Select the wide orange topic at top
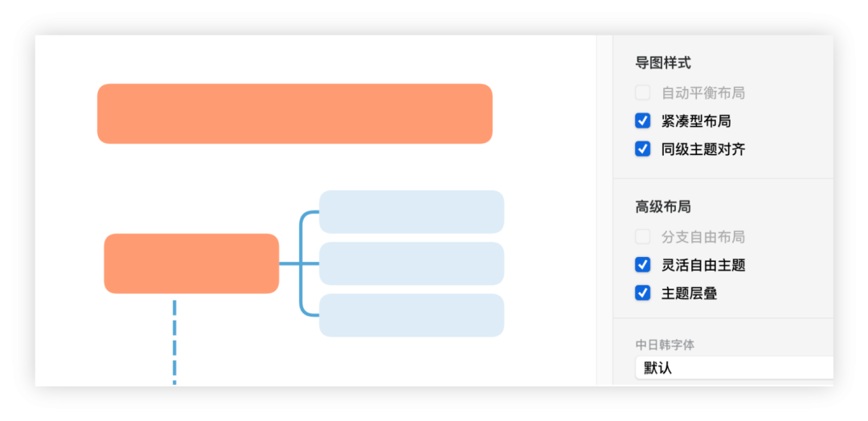868x421 pixels. [294, 113]
